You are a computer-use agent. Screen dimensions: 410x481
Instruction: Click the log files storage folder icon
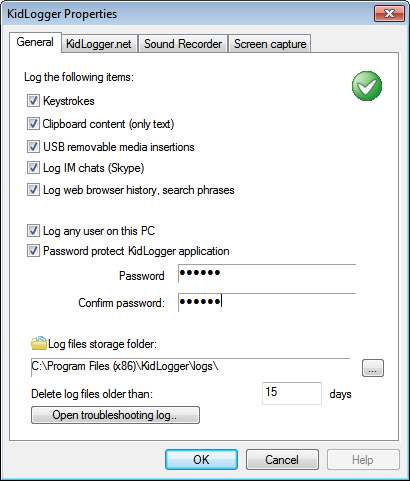39,343
